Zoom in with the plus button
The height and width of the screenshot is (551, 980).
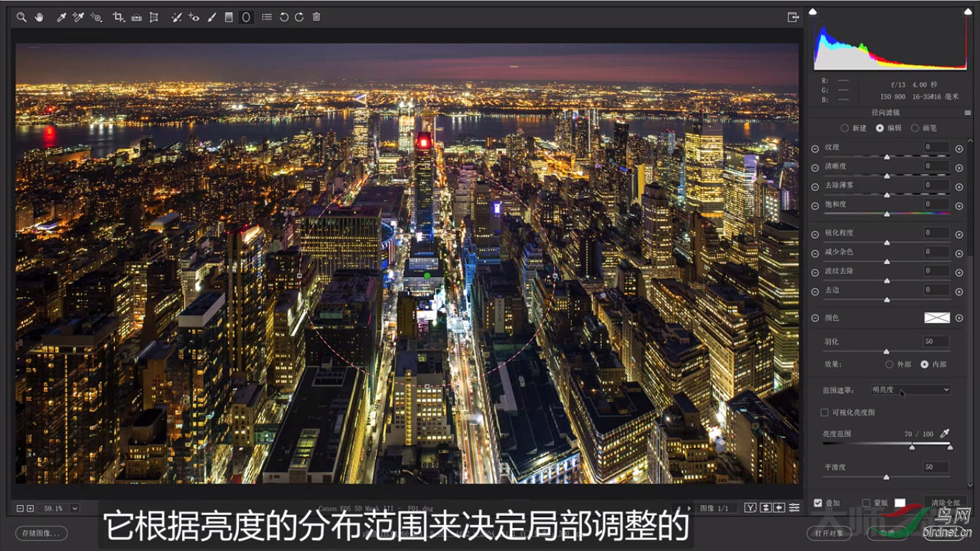pyautogui.click(x=30, y=509)
